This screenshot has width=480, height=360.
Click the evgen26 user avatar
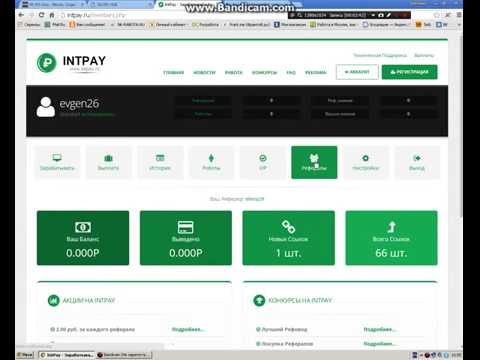click(46, 107)
